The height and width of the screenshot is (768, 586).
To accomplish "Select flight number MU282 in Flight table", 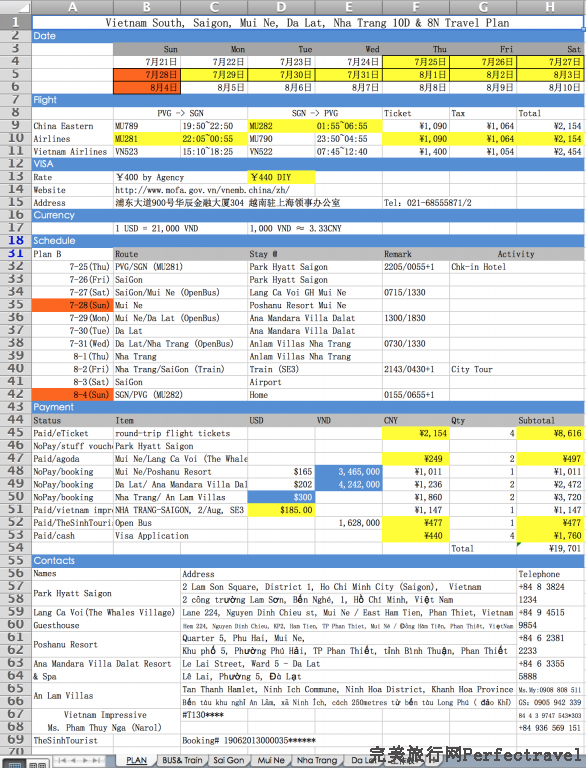I will tap(281, 126).
